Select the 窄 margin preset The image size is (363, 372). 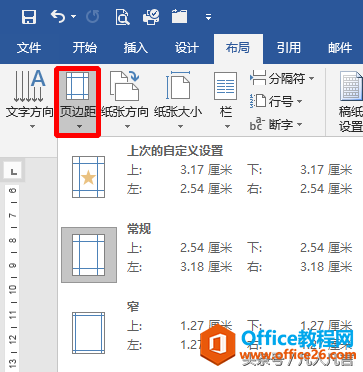pos(210,332)
